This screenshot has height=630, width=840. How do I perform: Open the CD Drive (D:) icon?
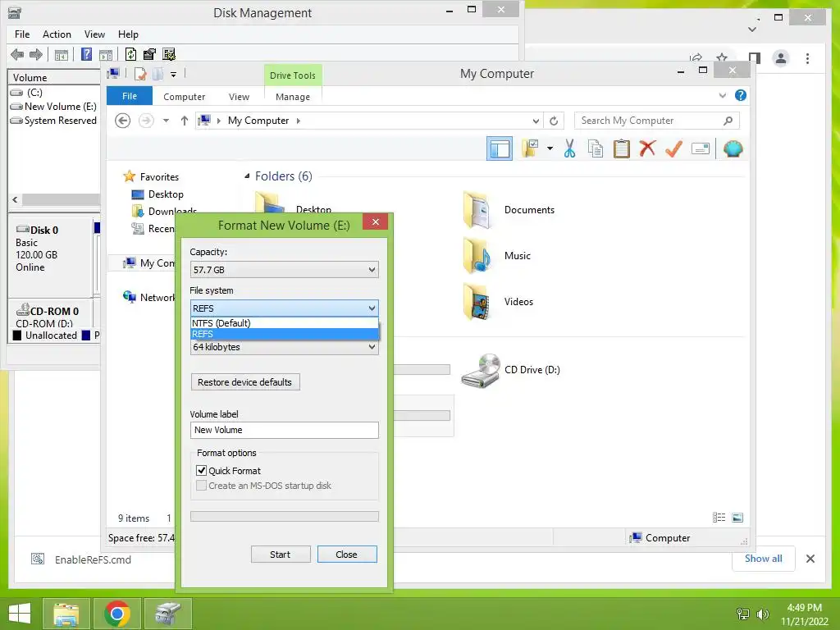[x=481, y=370]
